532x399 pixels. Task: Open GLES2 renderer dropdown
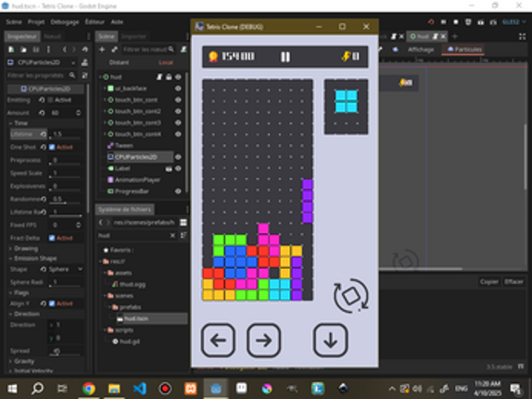(x=513, y=22)
